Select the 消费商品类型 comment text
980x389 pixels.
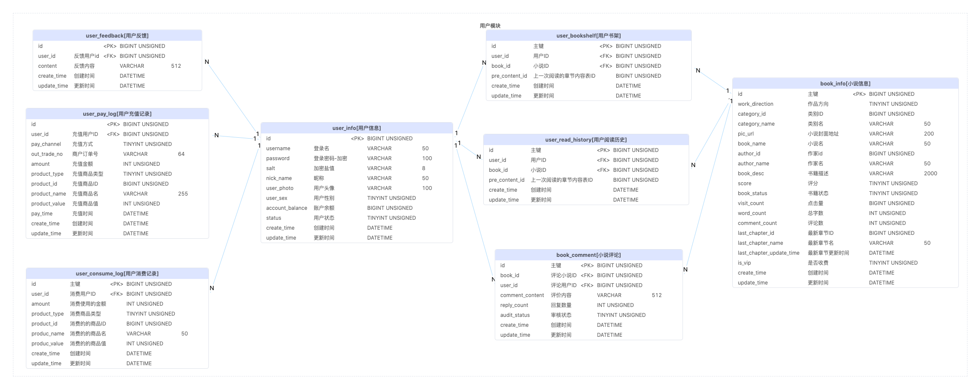(x=85, y=314)
